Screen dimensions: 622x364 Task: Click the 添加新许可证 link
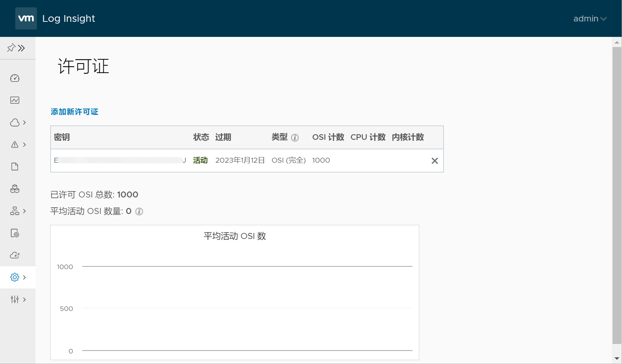pyautogui.click(x=74, y=112)
